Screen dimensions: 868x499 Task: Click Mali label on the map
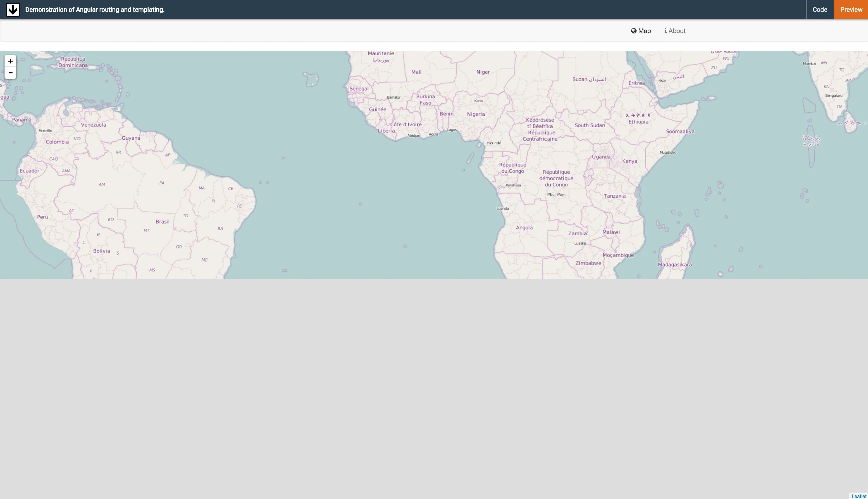click(x=416, y=72)
